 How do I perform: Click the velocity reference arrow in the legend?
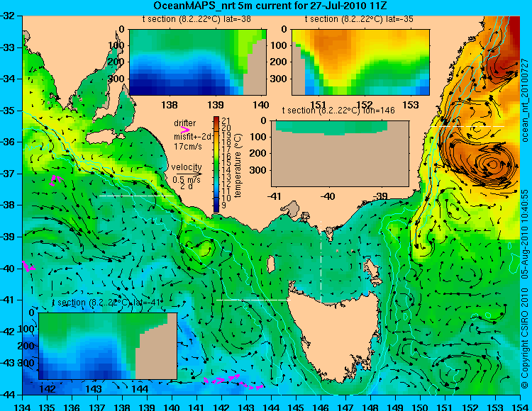189,174
